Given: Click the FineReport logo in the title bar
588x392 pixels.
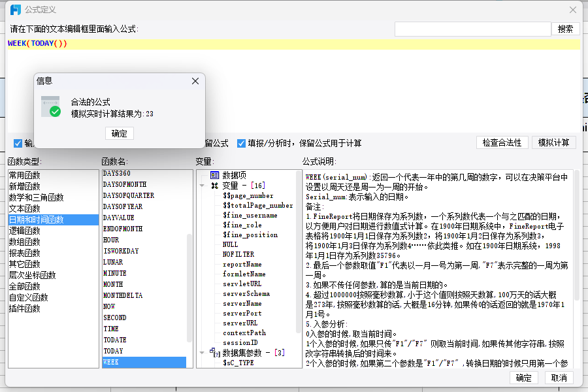Looking at the screenshot, I should pyautogui.click(x=15, y=10).
